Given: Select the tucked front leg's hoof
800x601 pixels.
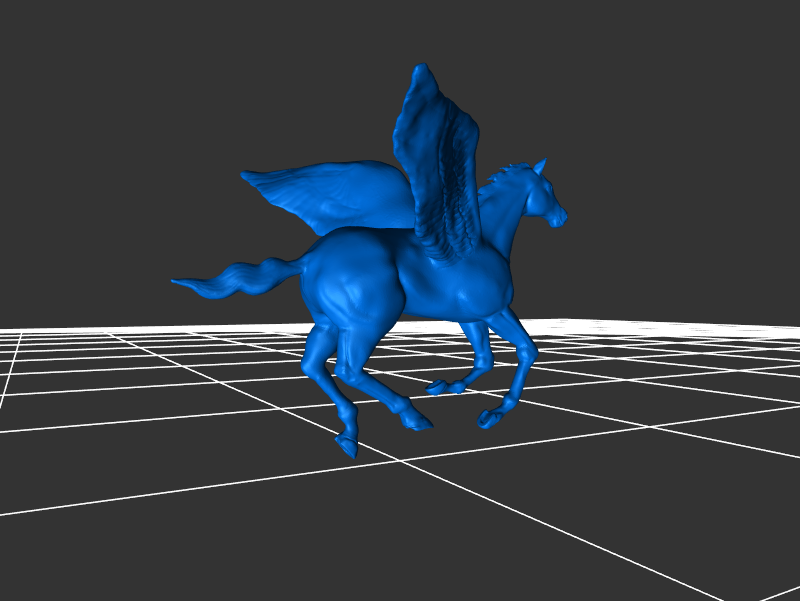Looking at the screenshot, I should (x=438, y=388).
